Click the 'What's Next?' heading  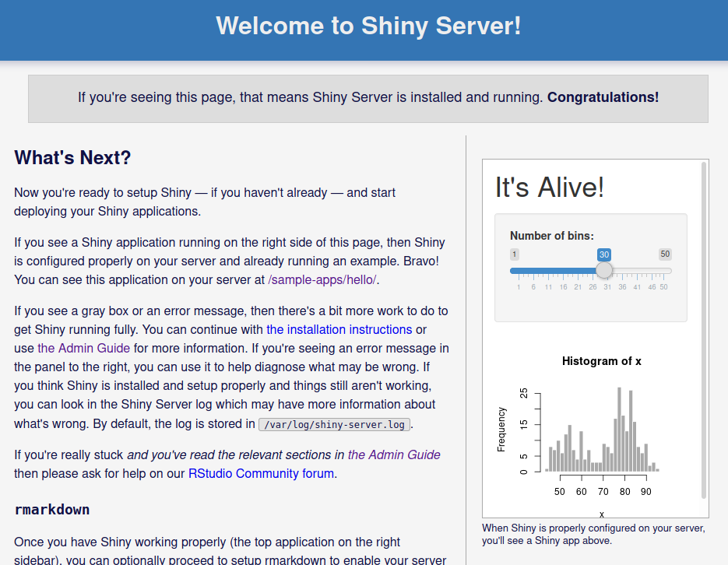[x=72, y=158]
